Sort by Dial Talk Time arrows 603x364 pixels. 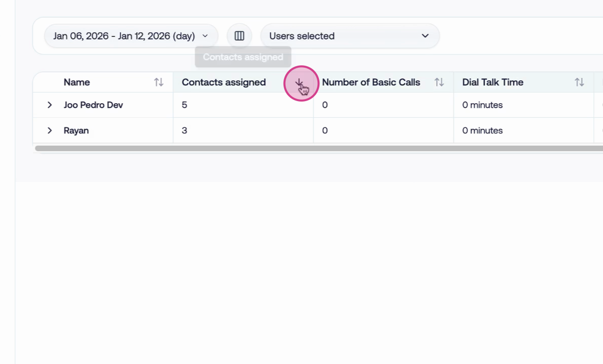[x=579, y=82]
